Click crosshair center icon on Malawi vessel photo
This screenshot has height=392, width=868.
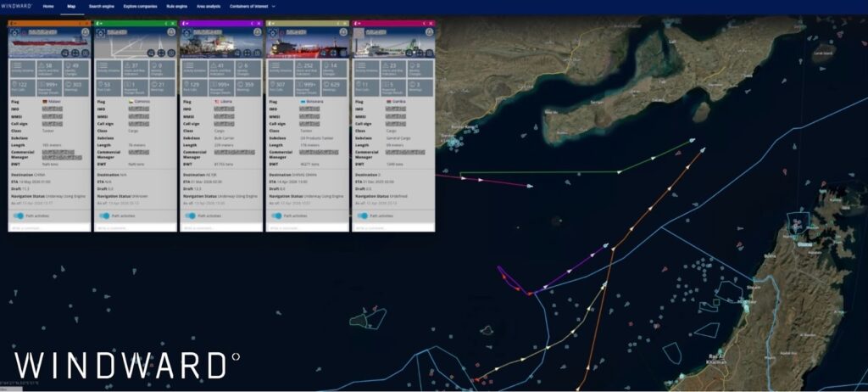[75, 53]
